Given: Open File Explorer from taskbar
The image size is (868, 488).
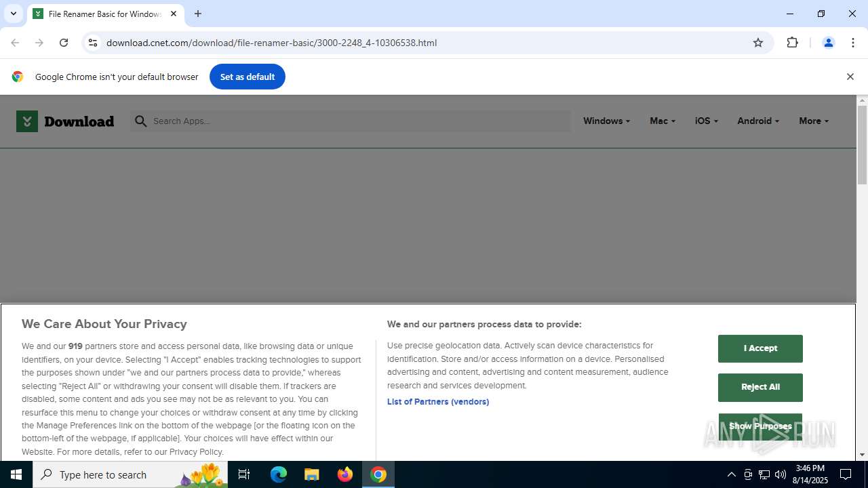Looking at the screenshot, I should tap(312, 474).
